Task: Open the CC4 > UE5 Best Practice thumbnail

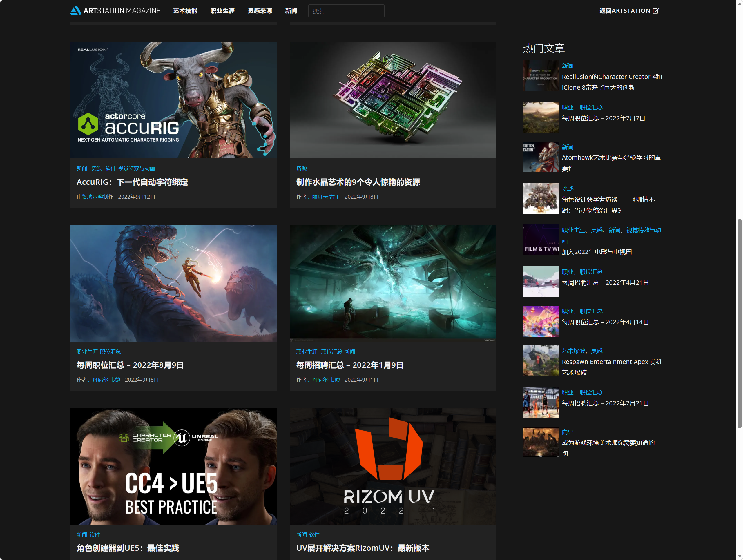Action: pyautogui.click(x=173, y=466)
